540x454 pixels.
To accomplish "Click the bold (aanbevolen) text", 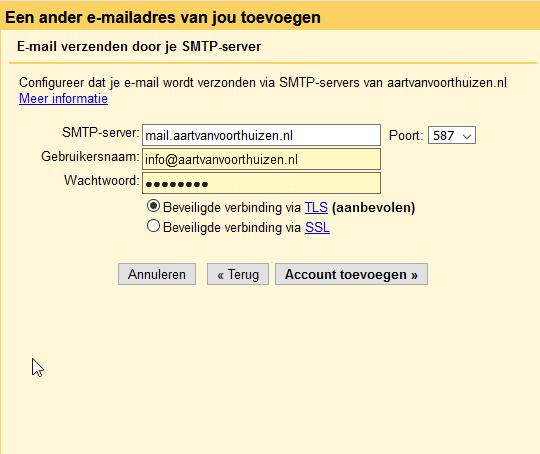I will coord(373,207).
